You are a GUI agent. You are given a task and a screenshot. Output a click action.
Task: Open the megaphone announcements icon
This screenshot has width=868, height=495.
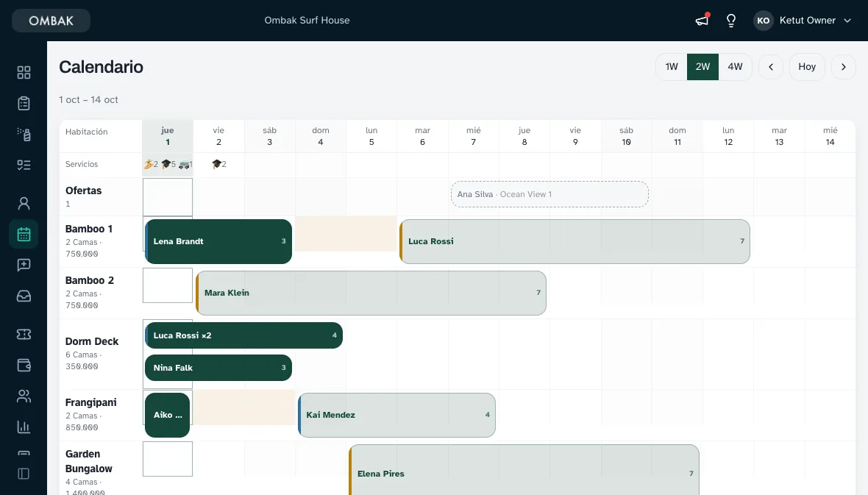click(x=702, y=21)
